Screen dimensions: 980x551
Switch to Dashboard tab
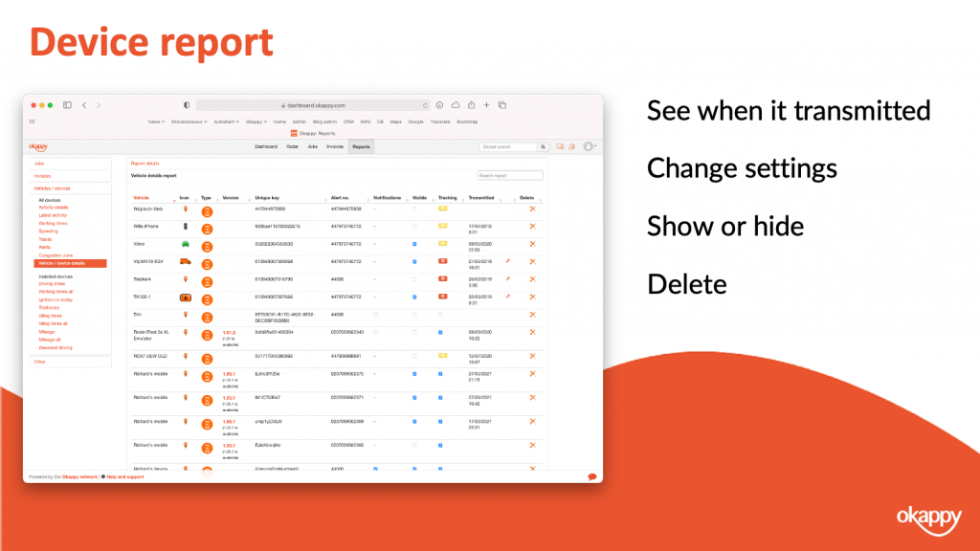point(266,146)
